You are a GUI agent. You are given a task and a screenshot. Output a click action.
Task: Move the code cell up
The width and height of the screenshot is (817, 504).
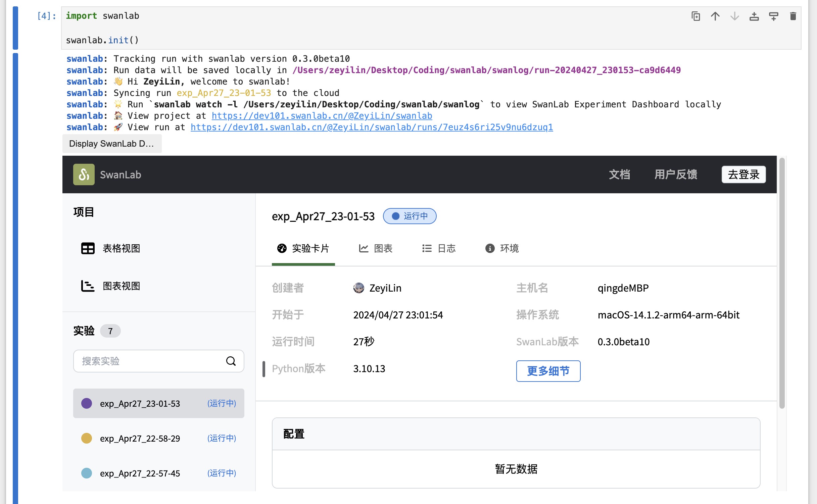pyautogui.click(x=715, y=16)
